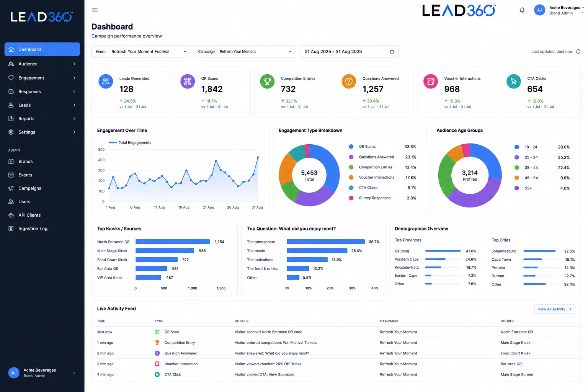Expand the Responses sidebar section
588x392 pixels.
[42, 91]
